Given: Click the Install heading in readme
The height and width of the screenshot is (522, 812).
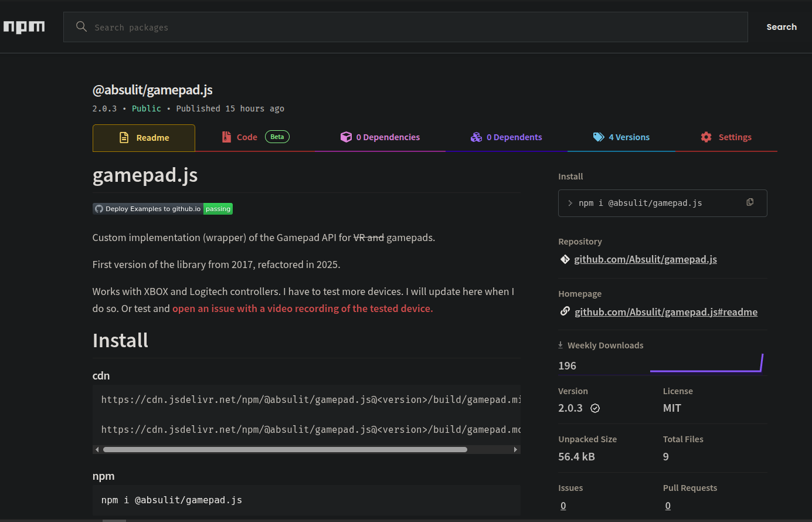Looking at the screenshot, I should click(120, 340).
